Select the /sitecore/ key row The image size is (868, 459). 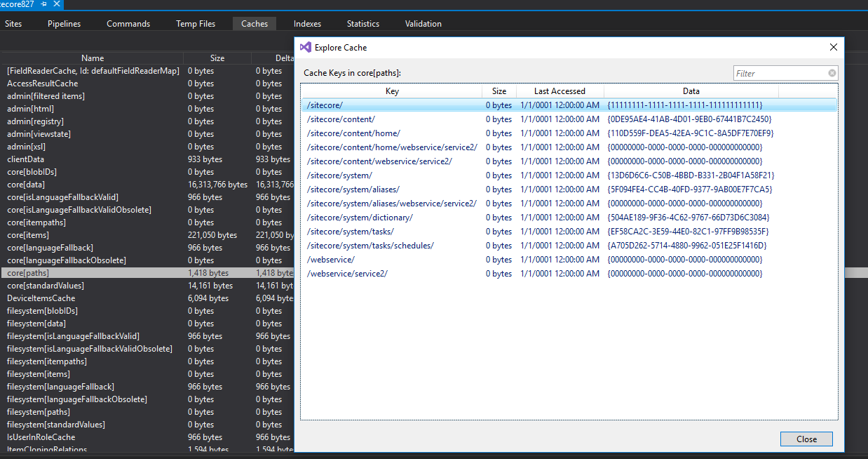click(x=569, y=105)
